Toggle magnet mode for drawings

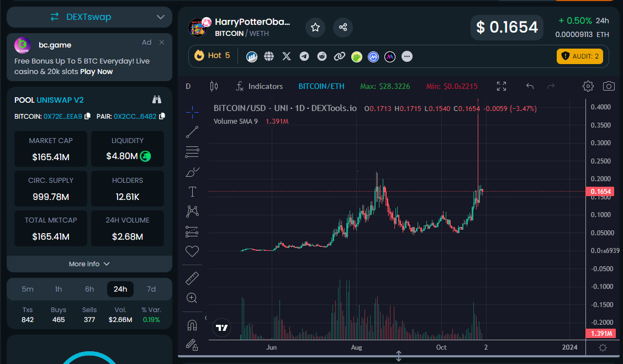pyautogui.click(x=192, y=325)
